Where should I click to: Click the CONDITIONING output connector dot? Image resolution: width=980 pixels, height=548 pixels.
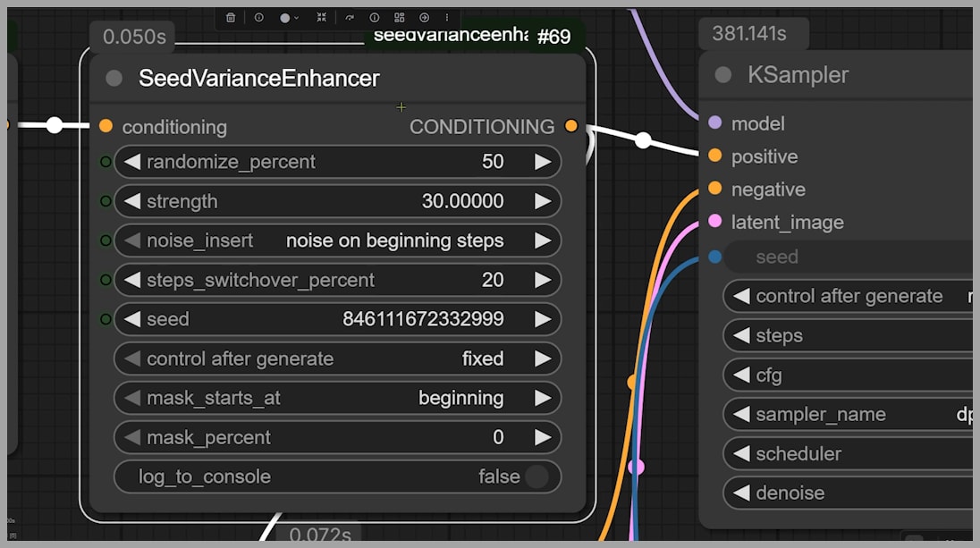[x=571, y=126]
